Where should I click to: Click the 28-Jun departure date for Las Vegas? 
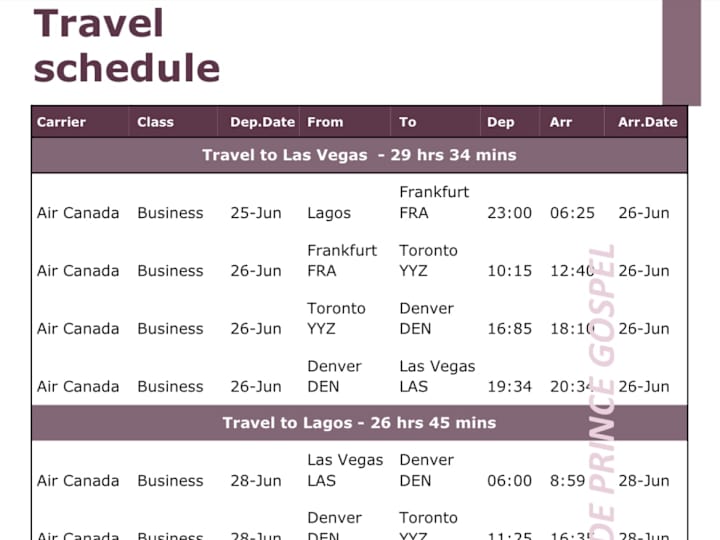pos(256,481)
